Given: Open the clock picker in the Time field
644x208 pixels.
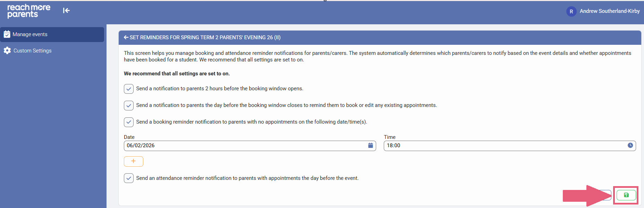Looking at the screenshot, I should click(630, 145).
